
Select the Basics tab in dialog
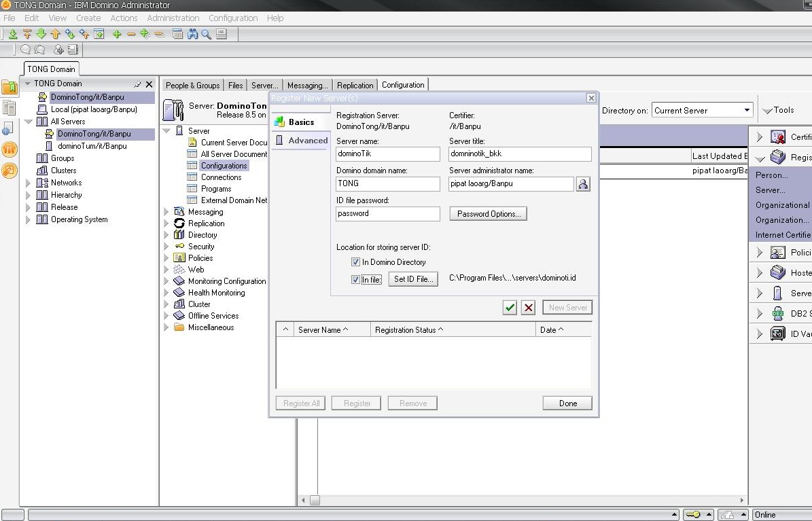[302, 122]
